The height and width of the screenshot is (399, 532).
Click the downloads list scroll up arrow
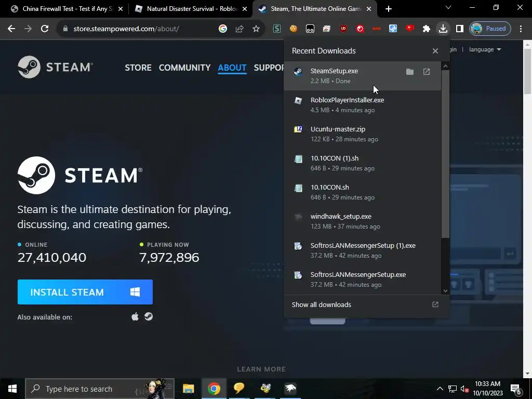tap(445, 66)
